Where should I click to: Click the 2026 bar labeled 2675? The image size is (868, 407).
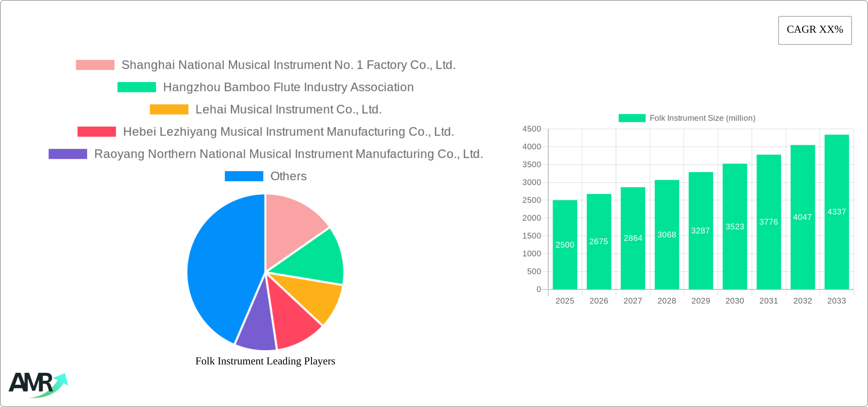tap(599, 242)
